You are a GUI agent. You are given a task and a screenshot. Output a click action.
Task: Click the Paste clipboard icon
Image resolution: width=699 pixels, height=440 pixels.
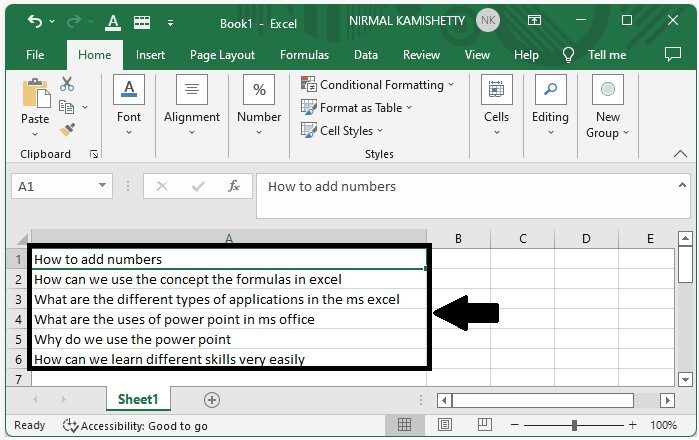click(x=37, y=93)
